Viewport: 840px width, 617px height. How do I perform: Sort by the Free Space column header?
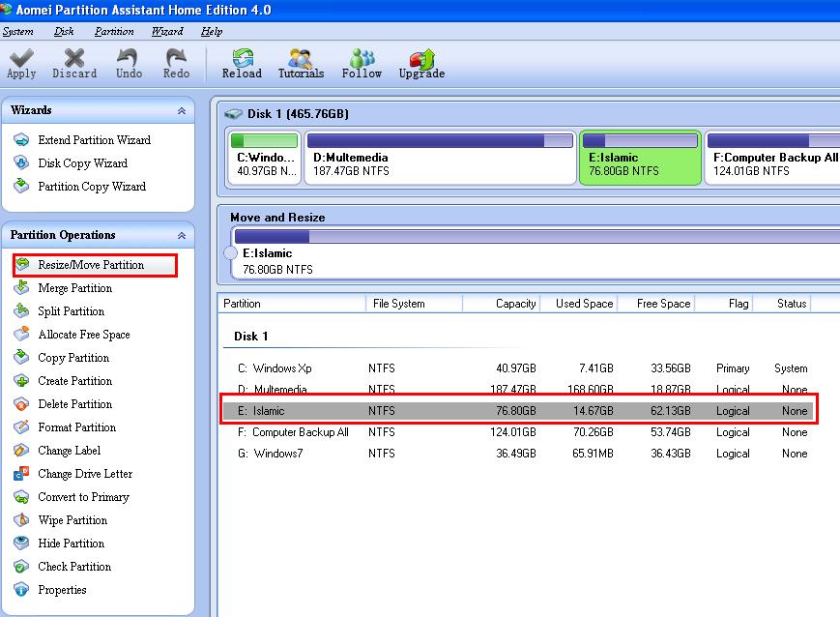click(x=656, y=304)
